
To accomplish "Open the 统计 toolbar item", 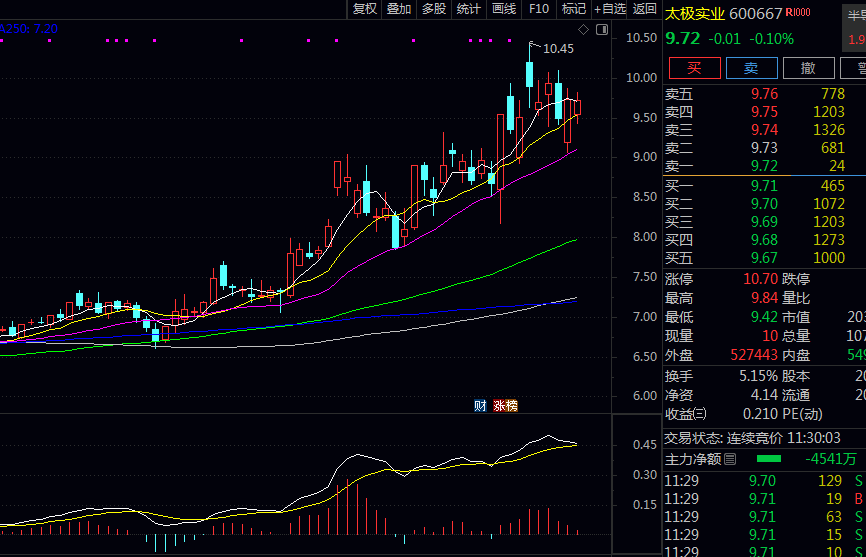I will 469,9.
